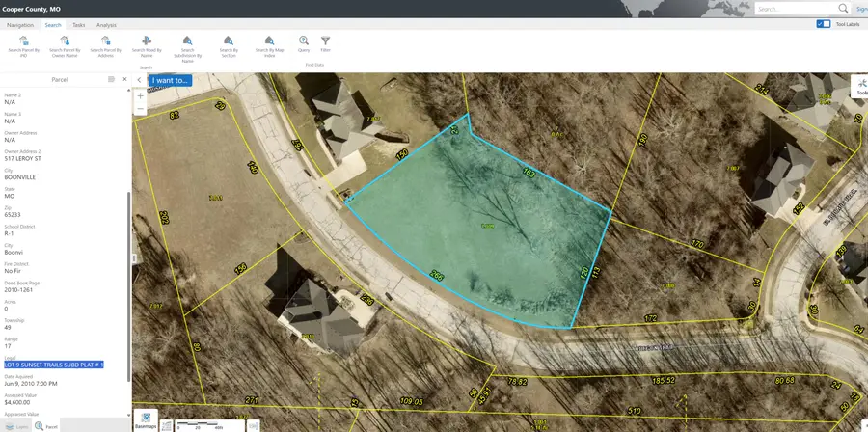Open Search Parcel By PID tool
868x432 pixels.
click(x=24, y=45)
